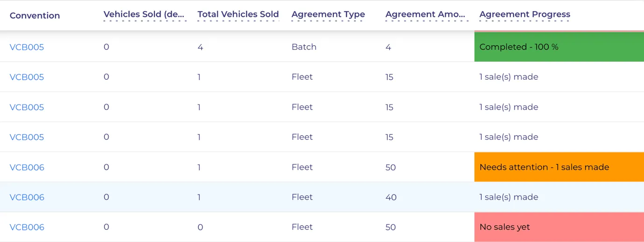Image resolution: width=644 pixels, height=242 pixels.
Task: Sort by the Convention column header
Action: pyautogui.click(x=35, y=15)
